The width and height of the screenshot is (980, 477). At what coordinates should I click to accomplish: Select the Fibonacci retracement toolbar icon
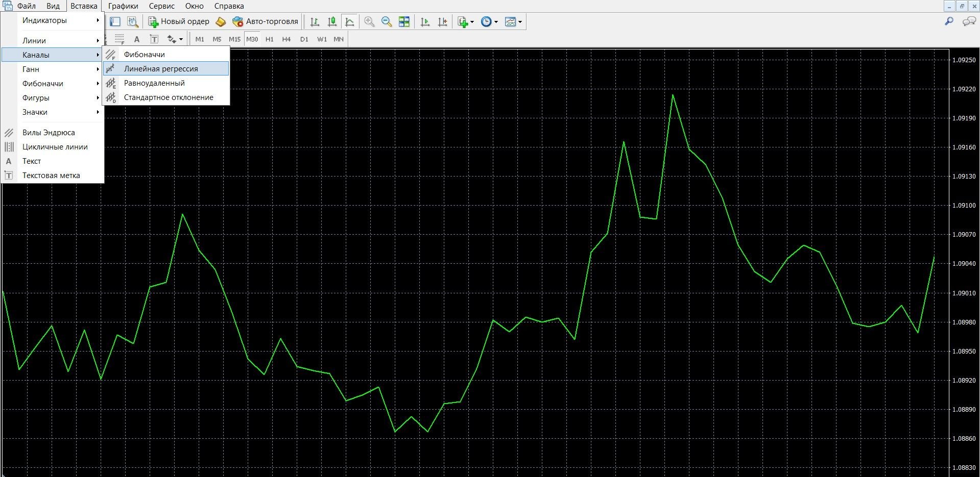coord(119,39)
